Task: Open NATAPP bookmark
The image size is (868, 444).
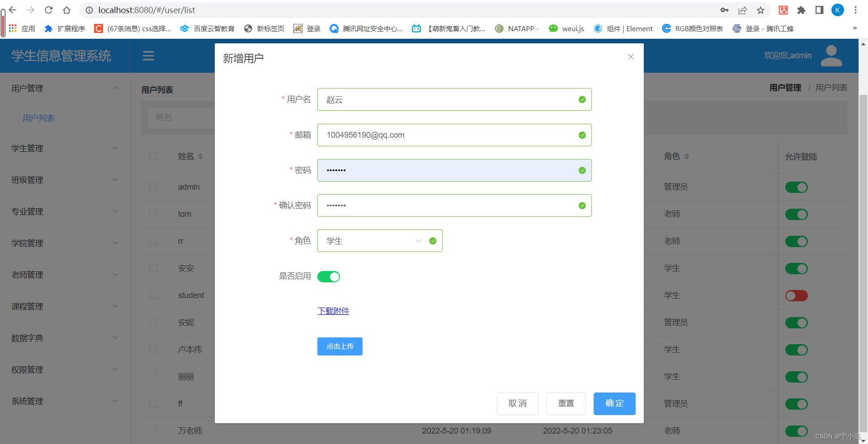Action: [x=517, y=28]
